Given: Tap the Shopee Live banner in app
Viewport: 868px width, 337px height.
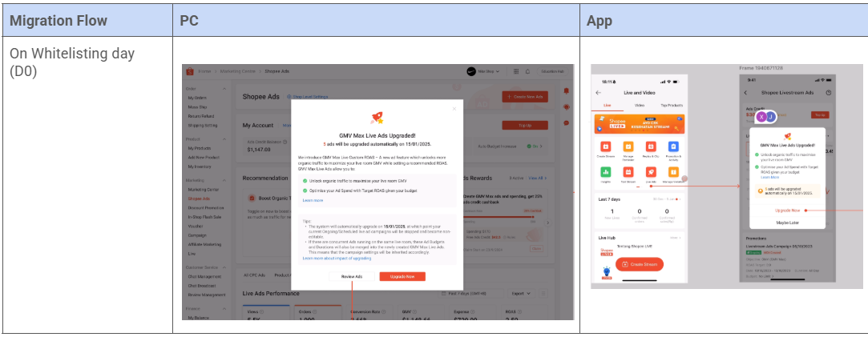Looking at the screenshot, I should click(640, 124).
